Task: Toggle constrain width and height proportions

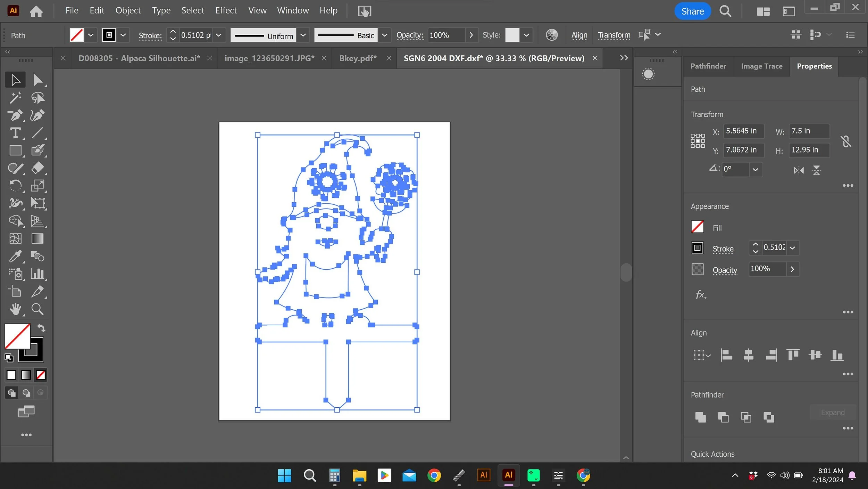Action: [846, 141]
